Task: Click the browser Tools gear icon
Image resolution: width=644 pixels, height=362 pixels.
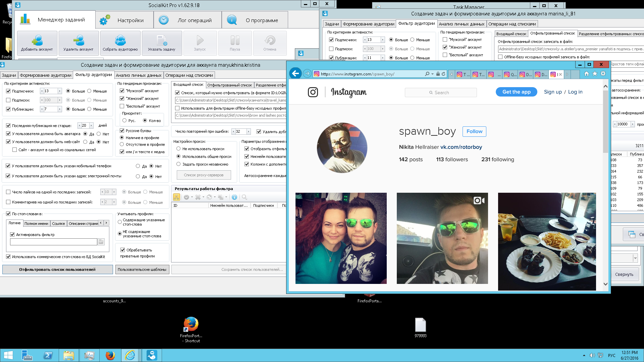Action: pyautogui.click(x=603, y=74)
